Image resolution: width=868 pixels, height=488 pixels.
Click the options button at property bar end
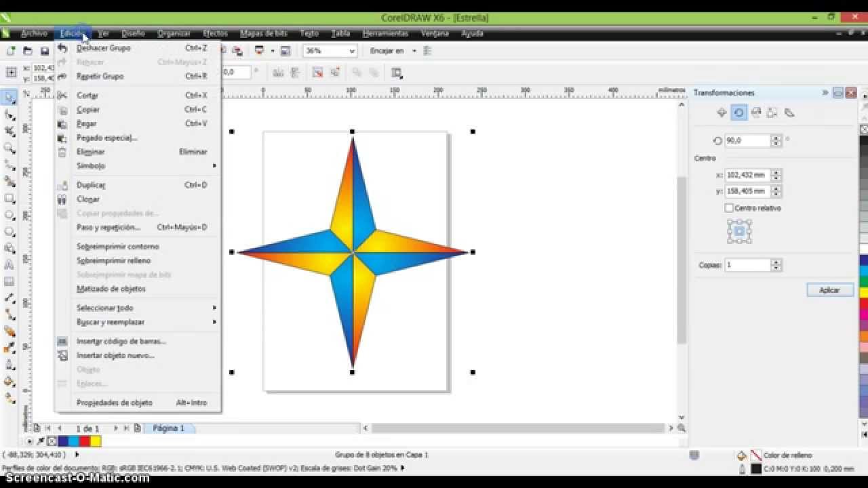(x=397, y=73)
